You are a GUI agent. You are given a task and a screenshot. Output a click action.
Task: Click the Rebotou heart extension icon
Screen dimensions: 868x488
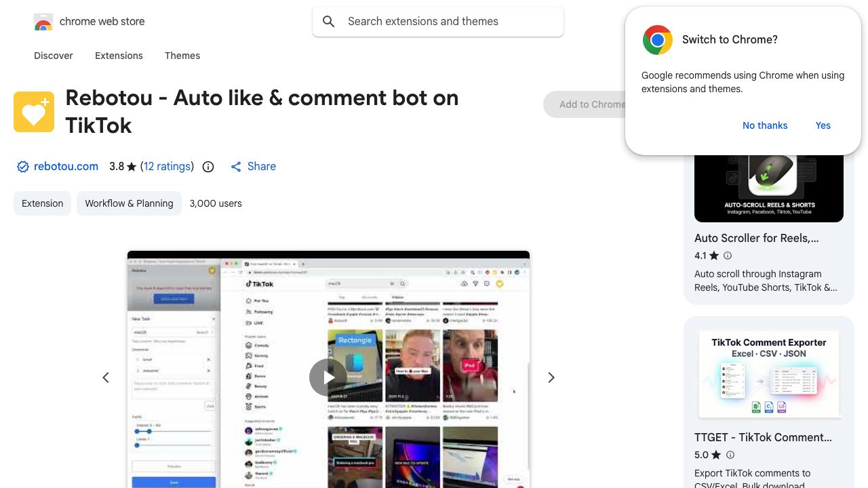34,112
